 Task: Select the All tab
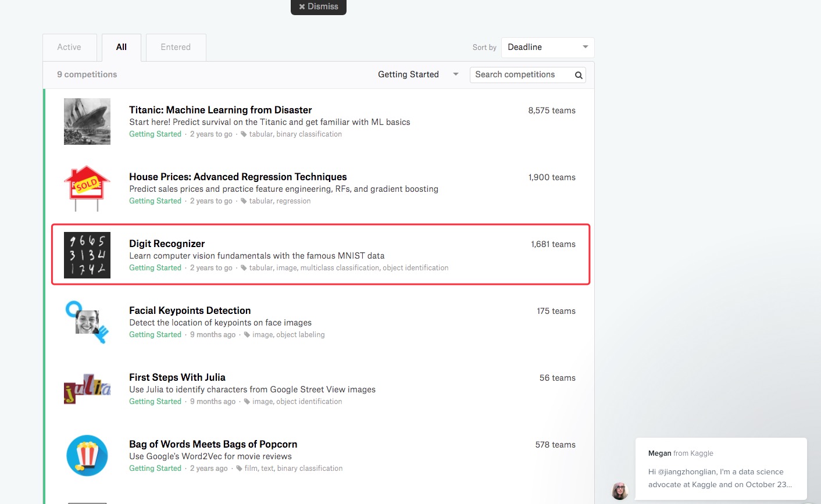tap(121, 48)
